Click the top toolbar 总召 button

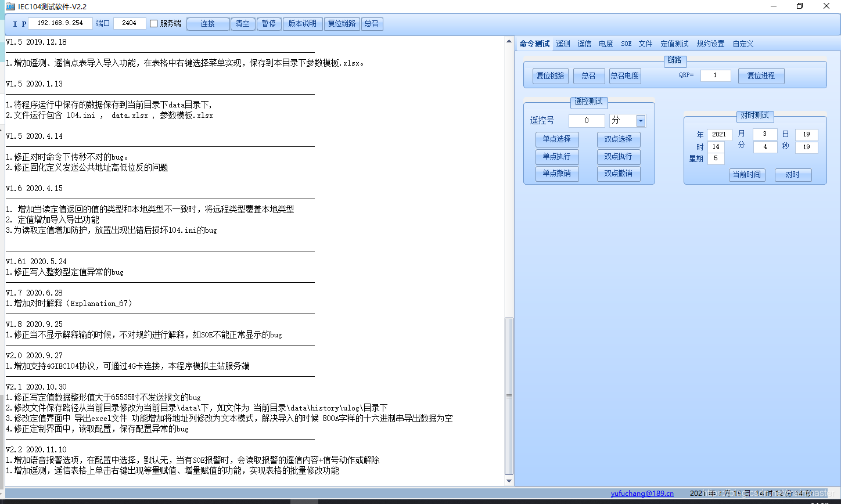pos(372,24)
